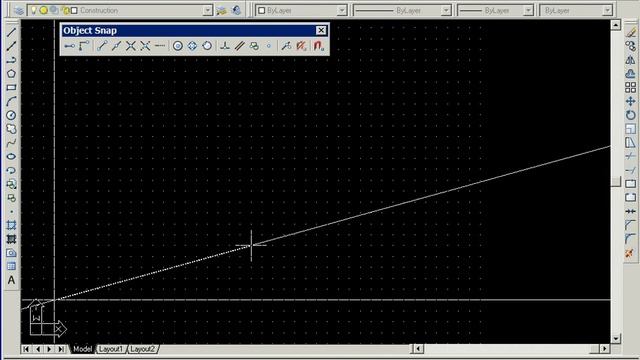Screen dimensions: 640x360
Task: Select the Join tool
Action: click(630, 211)
